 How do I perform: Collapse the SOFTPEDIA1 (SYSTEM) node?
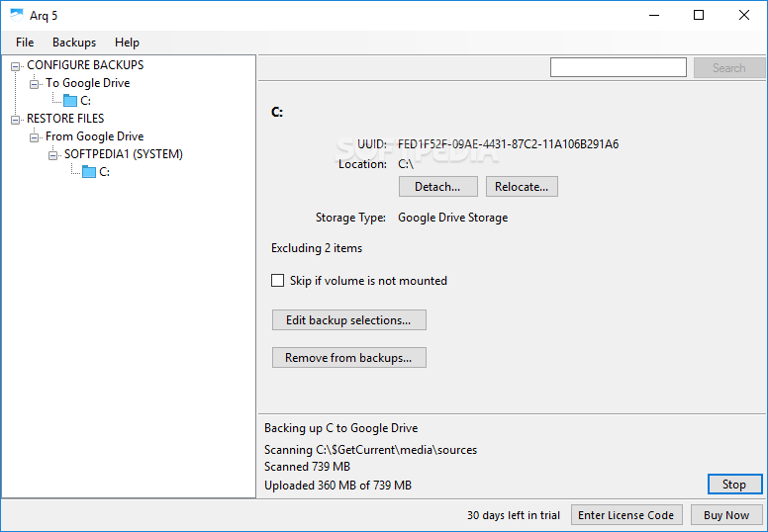[x=52, y=155]
